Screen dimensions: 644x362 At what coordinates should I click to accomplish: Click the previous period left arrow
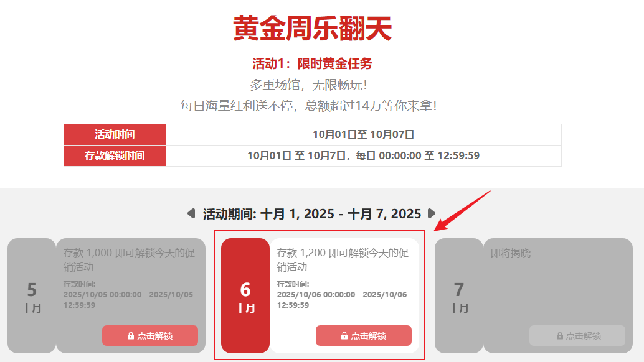[191, 213]
